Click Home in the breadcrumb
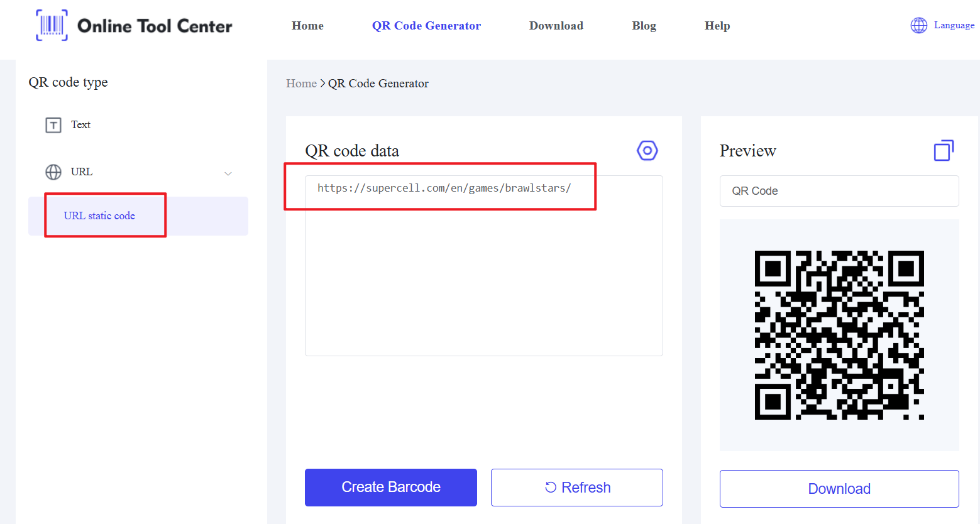The width and height of the screenshot is (980, 524). tap(301, 84)
